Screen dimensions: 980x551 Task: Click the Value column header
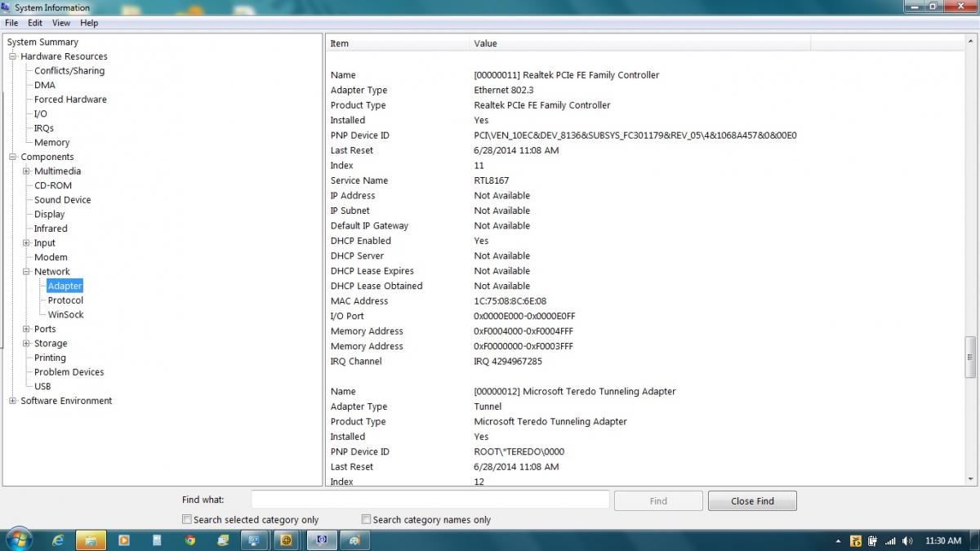(640, 43)
